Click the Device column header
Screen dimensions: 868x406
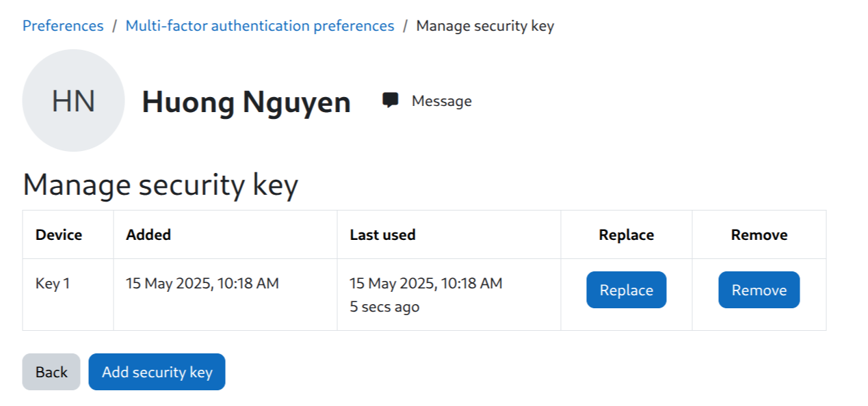[59, 234]
